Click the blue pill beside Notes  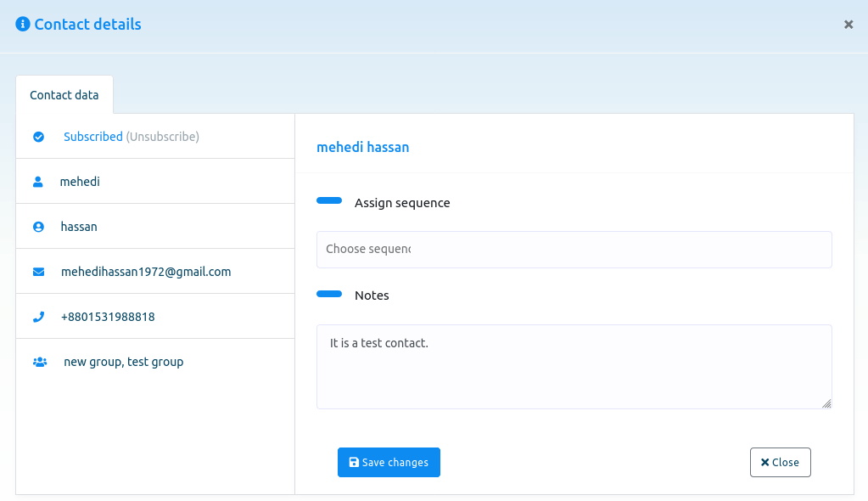tap(329, 294)
